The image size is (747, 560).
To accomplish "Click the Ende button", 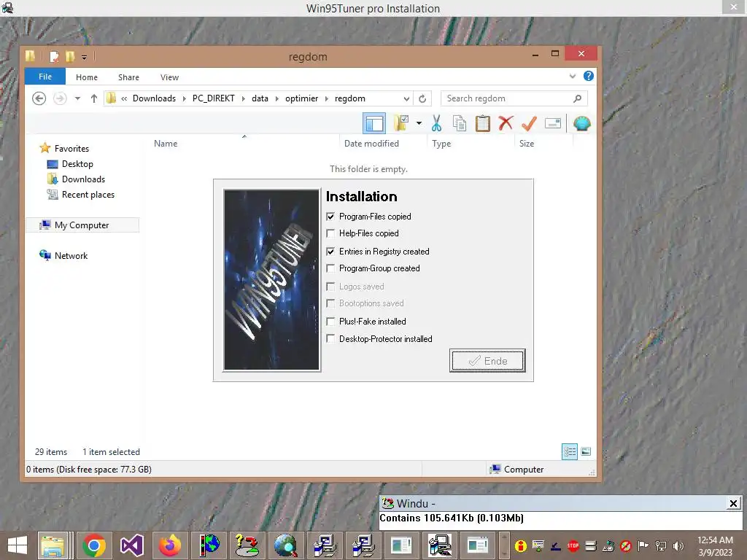I will click(x=487, y=360).
